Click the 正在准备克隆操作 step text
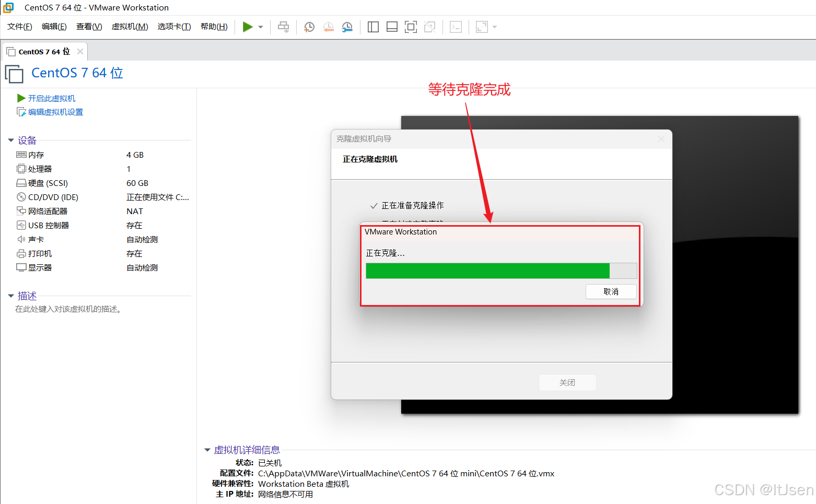The height and width of the screenshot is (504, 816). pos(413,205)
